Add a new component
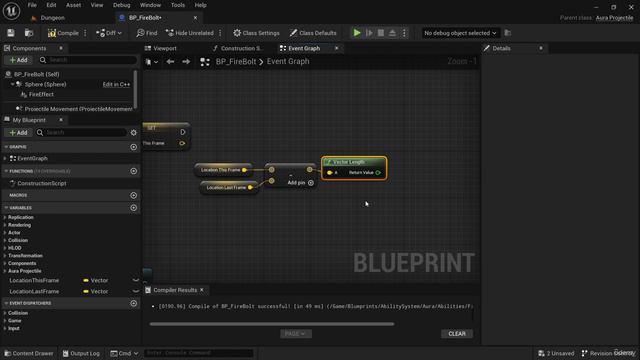The height and width of the screenshot is (360, 640). click(18, 60)
